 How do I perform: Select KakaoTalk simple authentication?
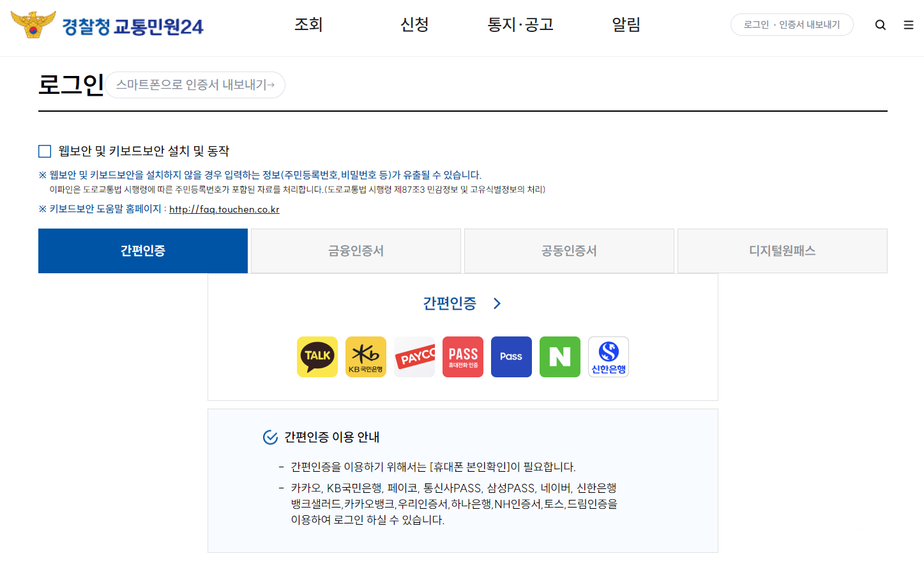[317, 356]
